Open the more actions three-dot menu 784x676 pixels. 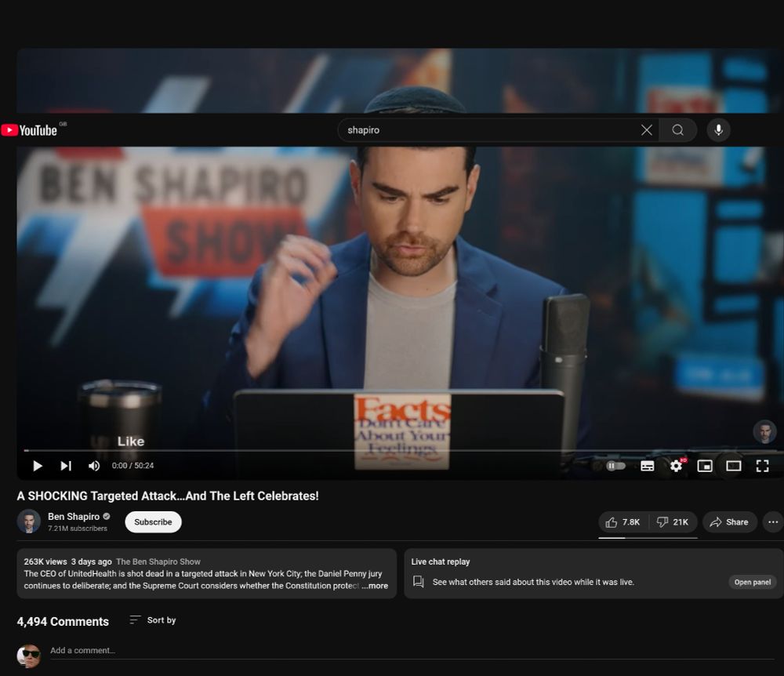[773, 522]
